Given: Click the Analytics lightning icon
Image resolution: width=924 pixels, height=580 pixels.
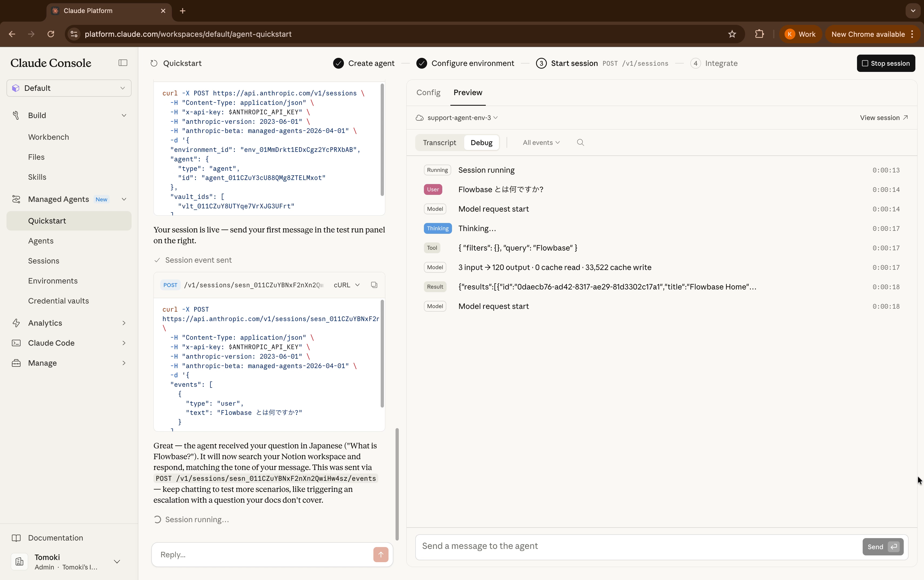Looking at the screenshot, I should (x=16, y=323).
